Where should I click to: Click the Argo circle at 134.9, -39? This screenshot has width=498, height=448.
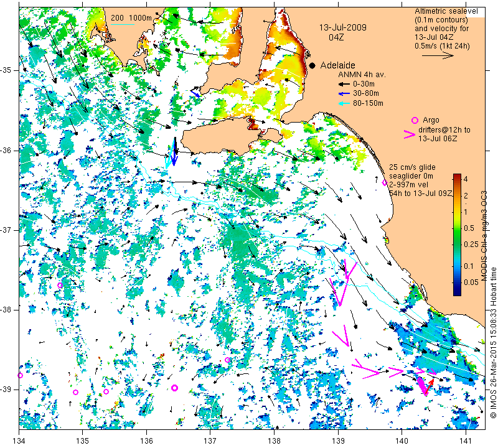[75, 392]
